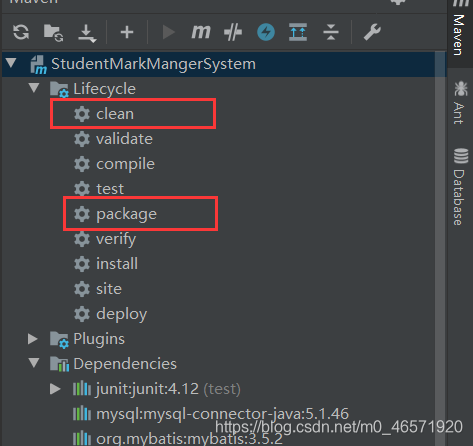The image size is (473, 446).
Task: Select mysql-connector-java:5.1.46 dependency
Action: tap(222, 414)
